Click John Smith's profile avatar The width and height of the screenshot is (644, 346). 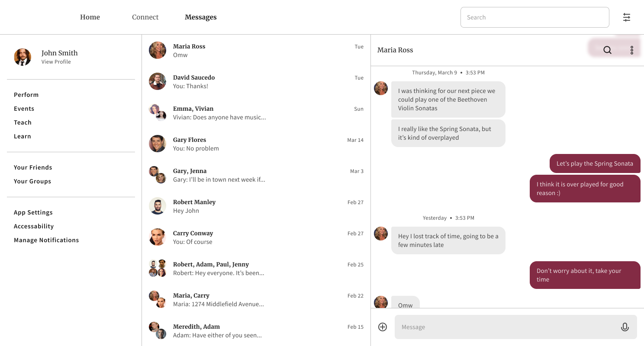(x=23, y=57)
